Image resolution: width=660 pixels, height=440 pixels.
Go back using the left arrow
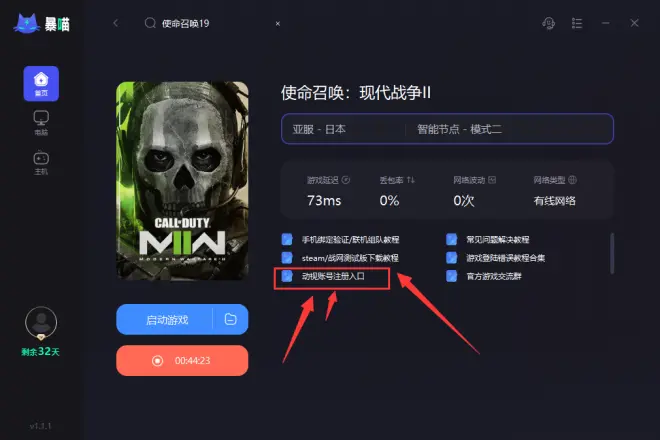point(116,23)
